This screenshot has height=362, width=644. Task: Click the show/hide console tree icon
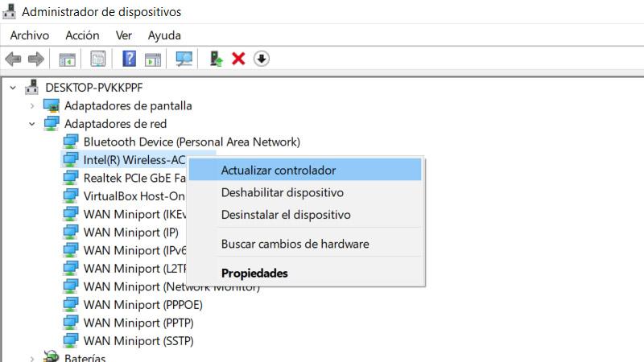tap(67, 59)
